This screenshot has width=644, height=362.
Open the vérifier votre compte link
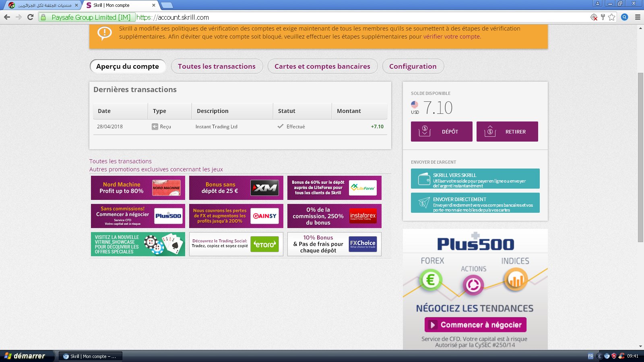pos(451,37)
